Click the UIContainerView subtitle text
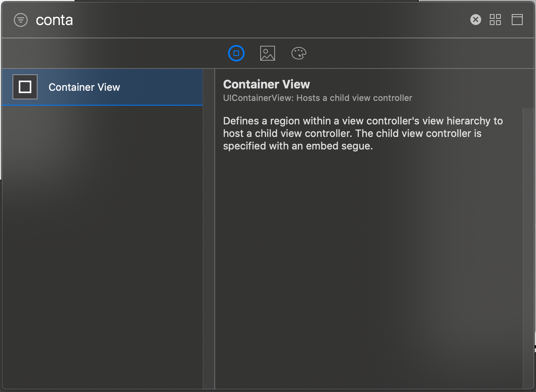 pyautogui.click(x=317, y=98)
